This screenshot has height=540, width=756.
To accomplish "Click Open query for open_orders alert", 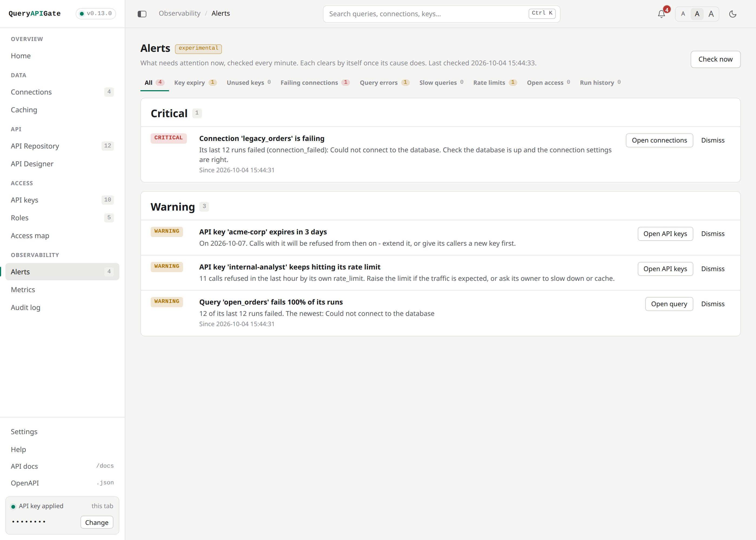I will pos(669,304).
